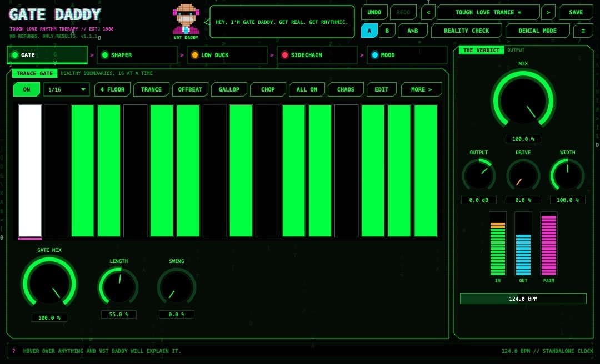Enable the second gate step

(56, 171)
